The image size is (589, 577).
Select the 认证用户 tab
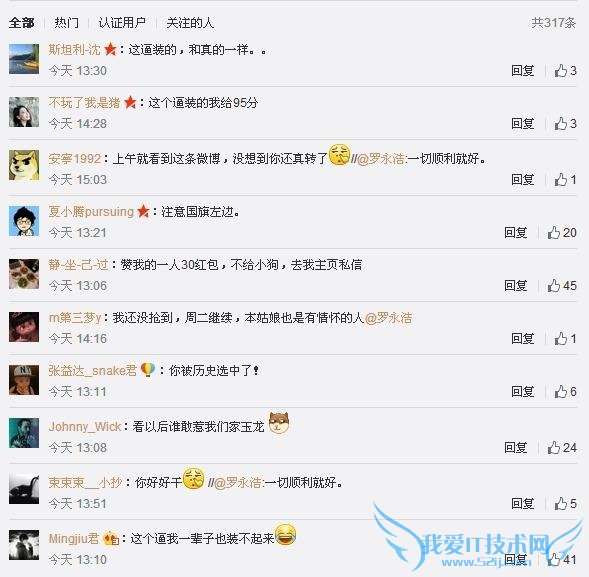[x=122, y=23]
